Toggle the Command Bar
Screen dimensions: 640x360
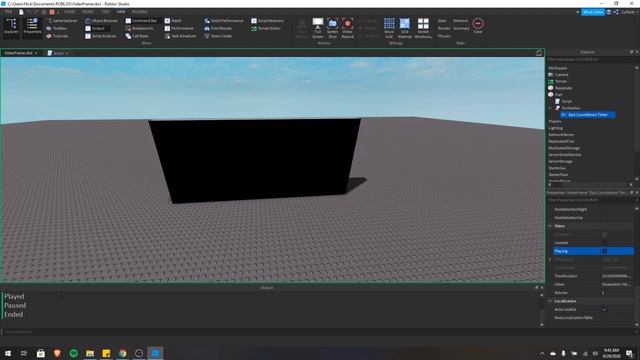click(x=141, y=20)
